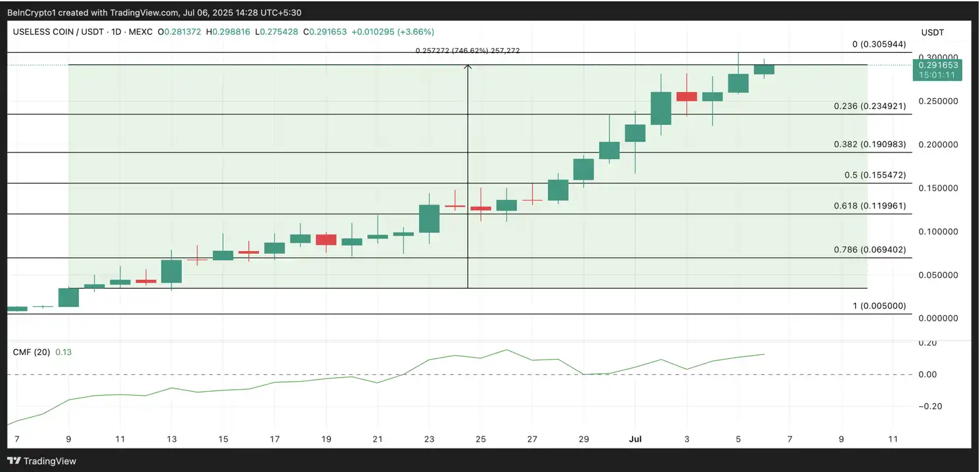Click date 23 on the time axis
980x472 pixels.
coord(429,439)
